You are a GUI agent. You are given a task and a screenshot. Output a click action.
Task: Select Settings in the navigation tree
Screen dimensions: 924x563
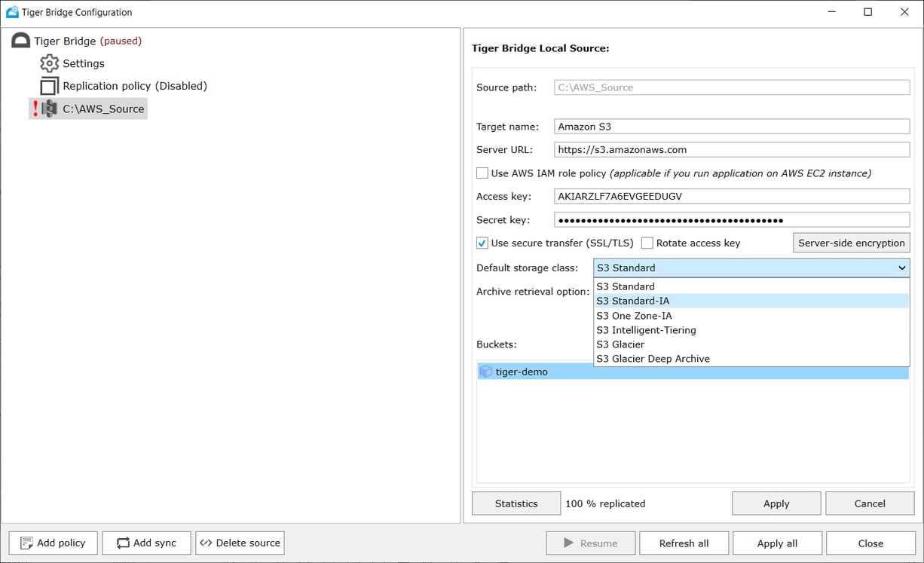coord(82,63)
